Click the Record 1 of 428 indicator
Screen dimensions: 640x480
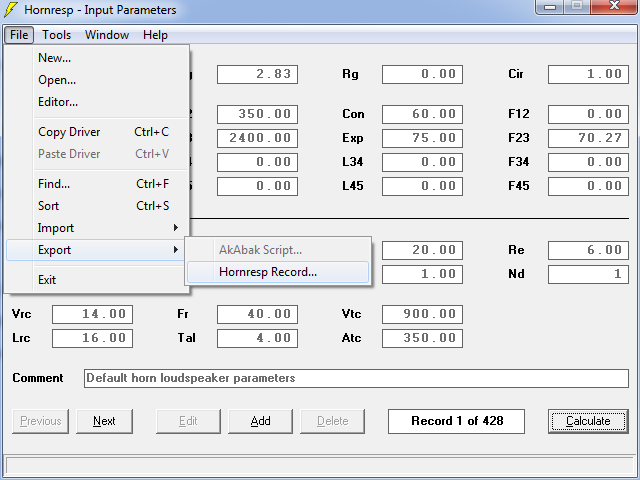(x=456, y=421)
